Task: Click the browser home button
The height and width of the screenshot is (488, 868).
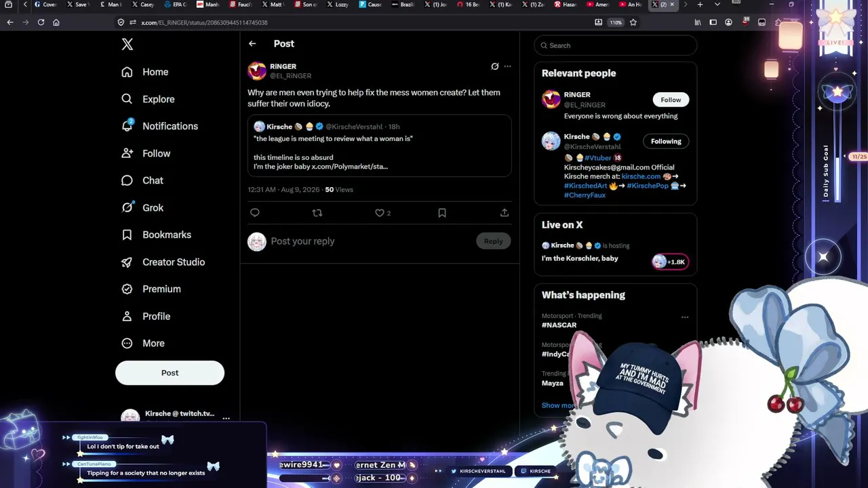Action: pos(56,22)
